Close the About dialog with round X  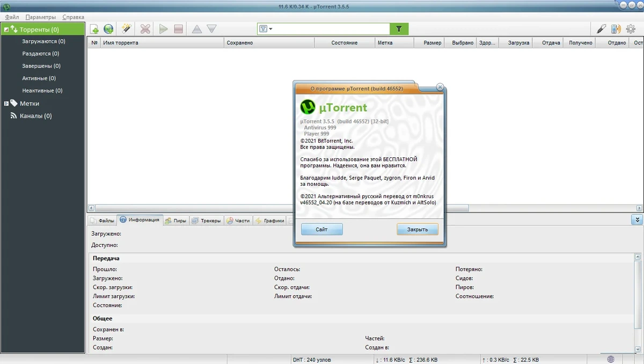(440, 86)
